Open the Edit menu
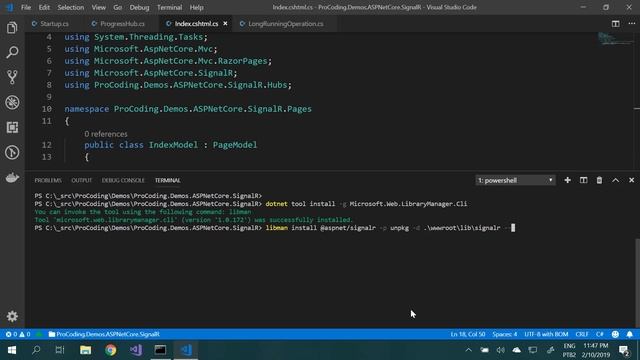 (44, 7)
